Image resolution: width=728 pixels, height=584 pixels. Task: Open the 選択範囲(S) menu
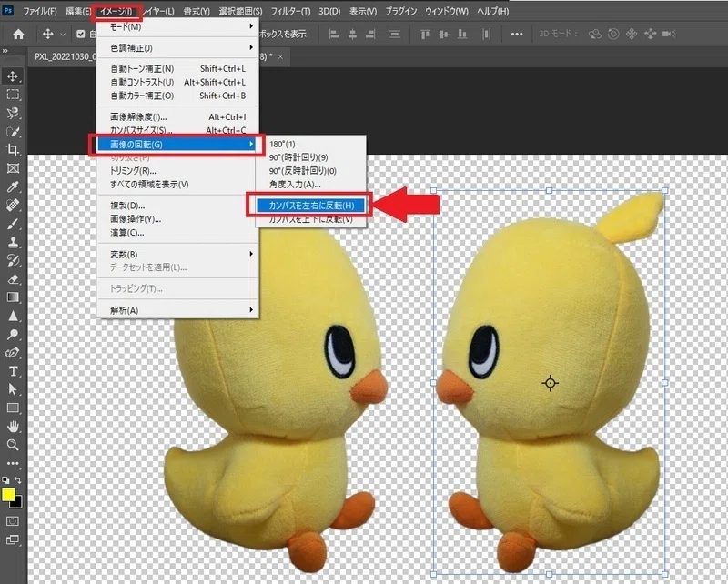[x=240, y=11]
